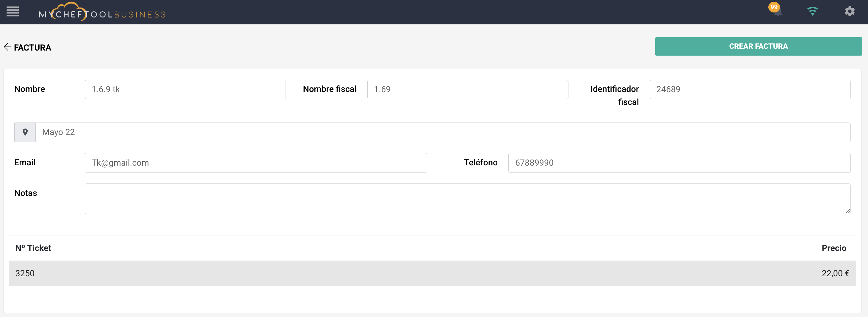Click the Teléfono input field
The image size is (868, 317).
[679, 163]
